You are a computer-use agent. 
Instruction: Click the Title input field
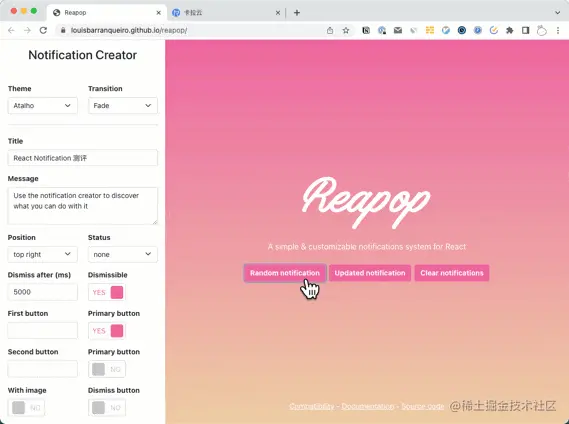(x=83, y=158)
